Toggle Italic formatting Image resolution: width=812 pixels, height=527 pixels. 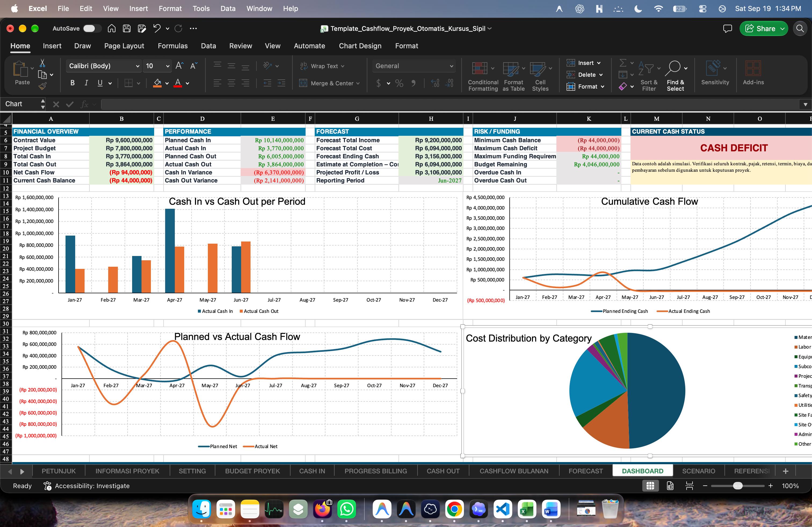click(86, 83)
